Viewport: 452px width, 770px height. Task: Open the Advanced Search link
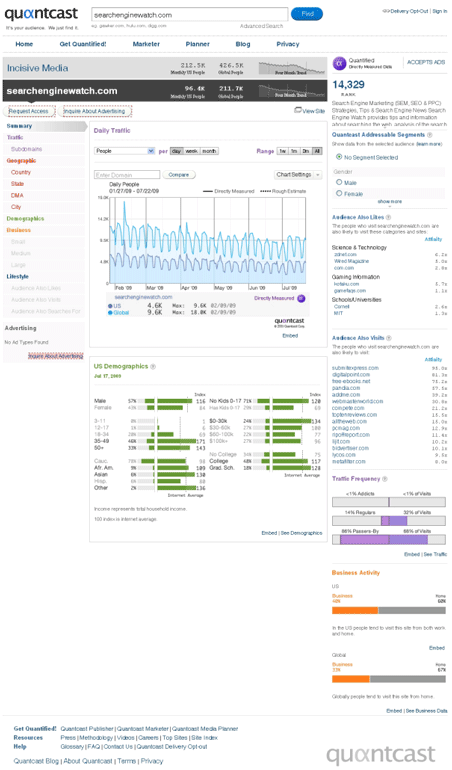pos(261,26)
